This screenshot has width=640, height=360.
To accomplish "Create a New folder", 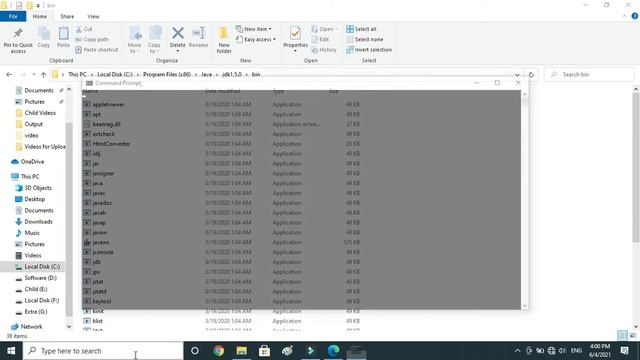I will [x=224, y=40].
